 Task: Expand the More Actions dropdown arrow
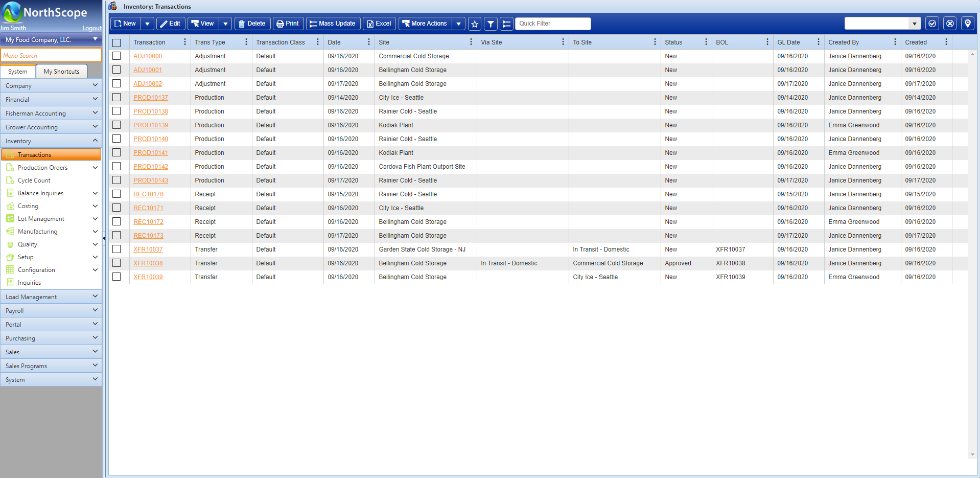tap(459, 24)
